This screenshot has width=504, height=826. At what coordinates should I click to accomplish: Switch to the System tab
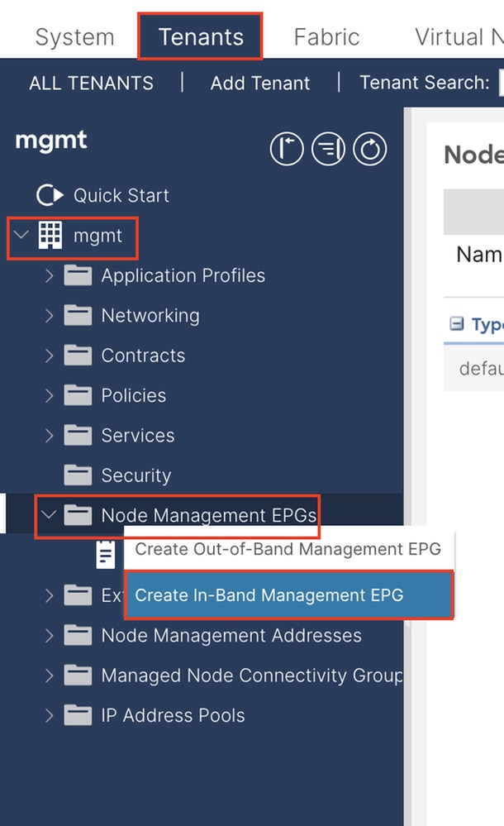(x=74, y=37)
